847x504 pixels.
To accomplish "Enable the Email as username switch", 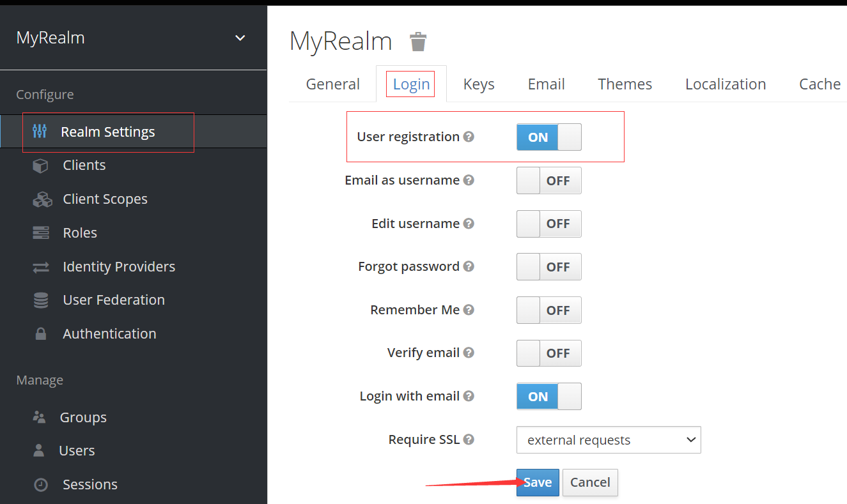I will pos(549,181).
